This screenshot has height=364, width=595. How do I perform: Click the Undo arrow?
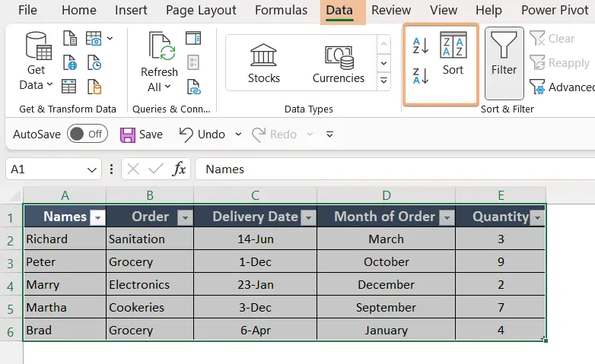click(186, 135)
